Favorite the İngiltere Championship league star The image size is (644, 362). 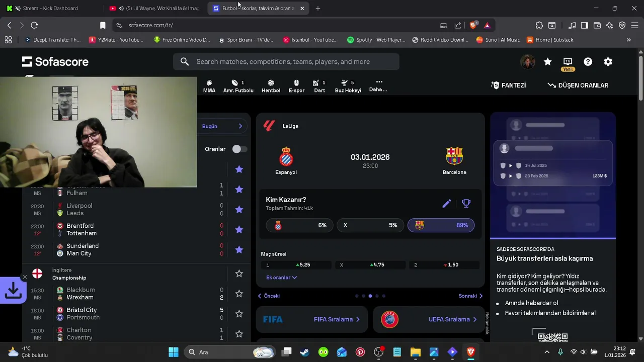(x=239, y=274)
